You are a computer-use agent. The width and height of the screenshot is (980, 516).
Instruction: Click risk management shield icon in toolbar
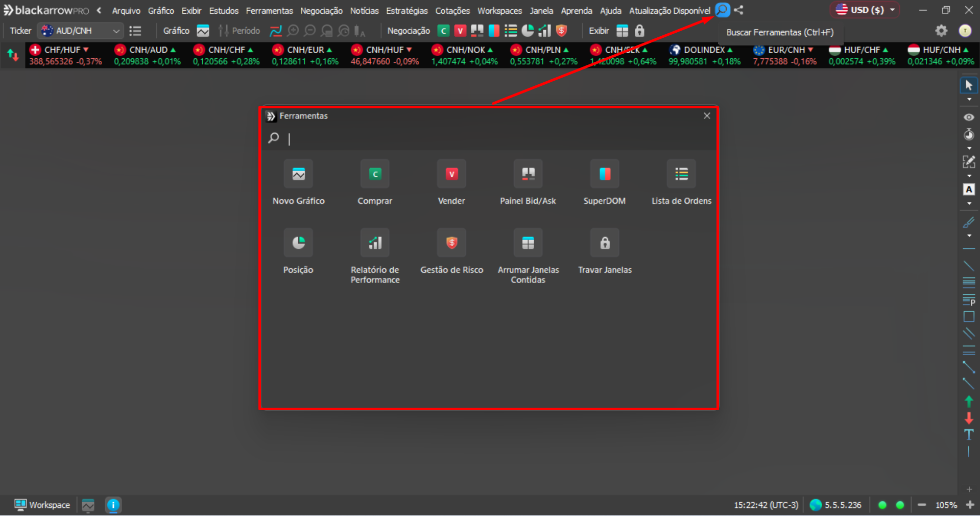click(561, 31)
